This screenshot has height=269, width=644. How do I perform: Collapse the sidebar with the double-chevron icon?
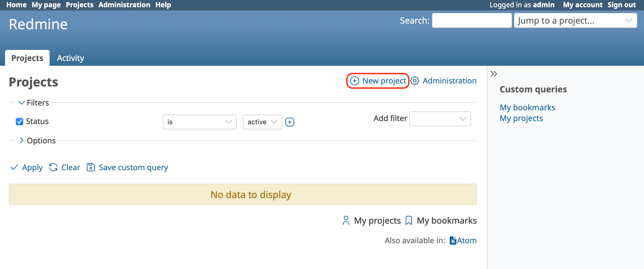coord(493,73)
